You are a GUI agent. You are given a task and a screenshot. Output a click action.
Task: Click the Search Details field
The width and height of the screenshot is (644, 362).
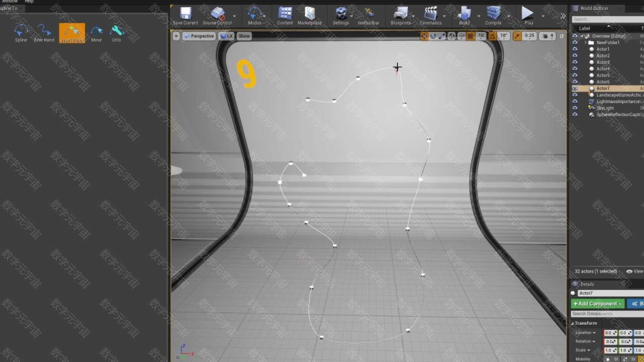point(607,314)
